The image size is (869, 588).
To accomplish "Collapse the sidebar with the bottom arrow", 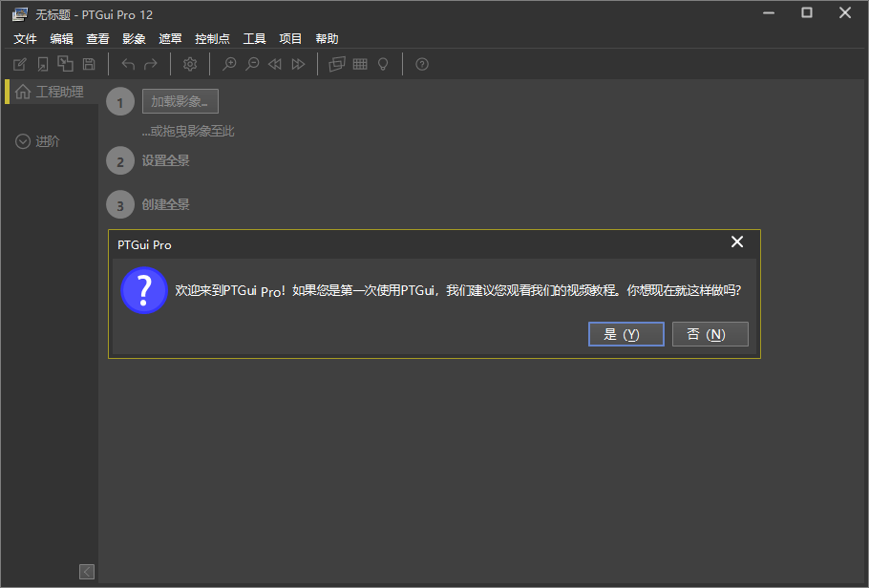I will (x=87, y=571).
